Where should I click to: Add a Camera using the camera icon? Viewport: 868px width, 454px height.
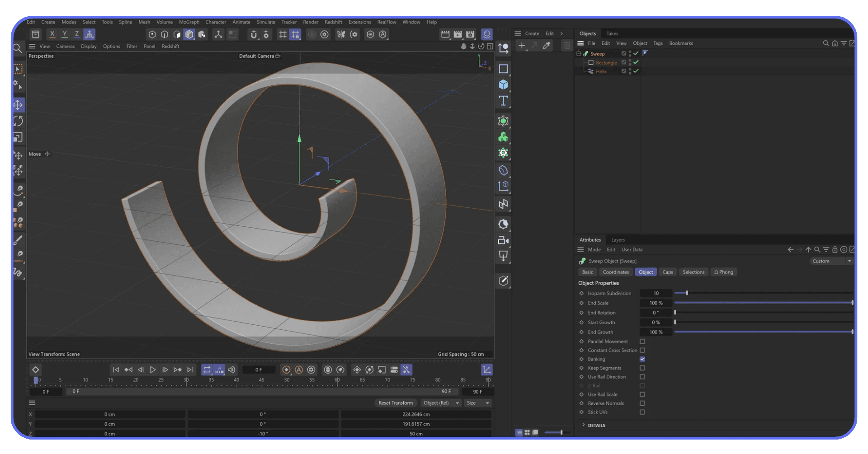(x=503, y=240)
